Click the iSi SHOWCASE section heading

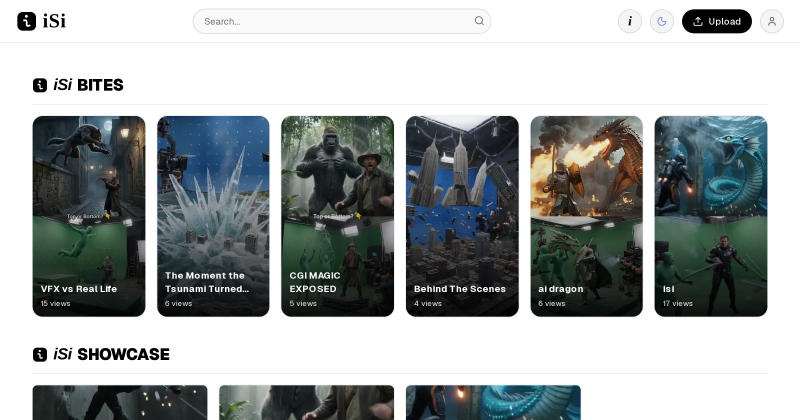coord(111,354)
